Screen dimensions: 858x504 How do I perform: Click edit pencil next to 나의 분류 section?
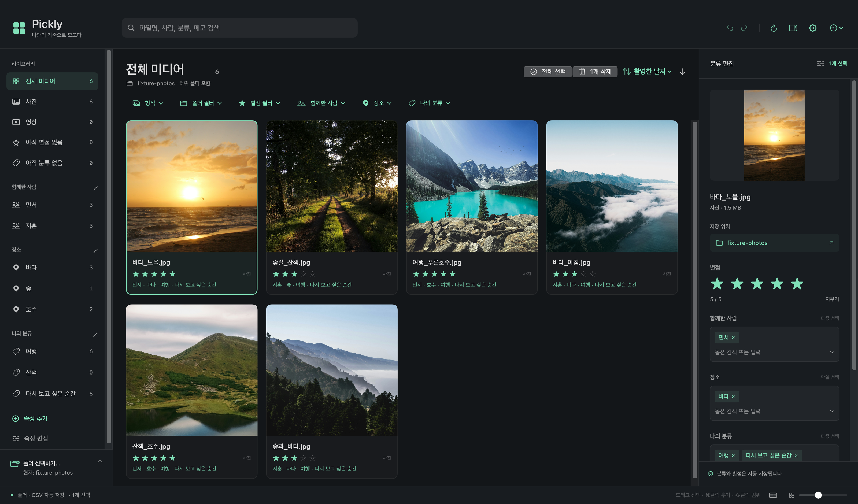(95, 334)
